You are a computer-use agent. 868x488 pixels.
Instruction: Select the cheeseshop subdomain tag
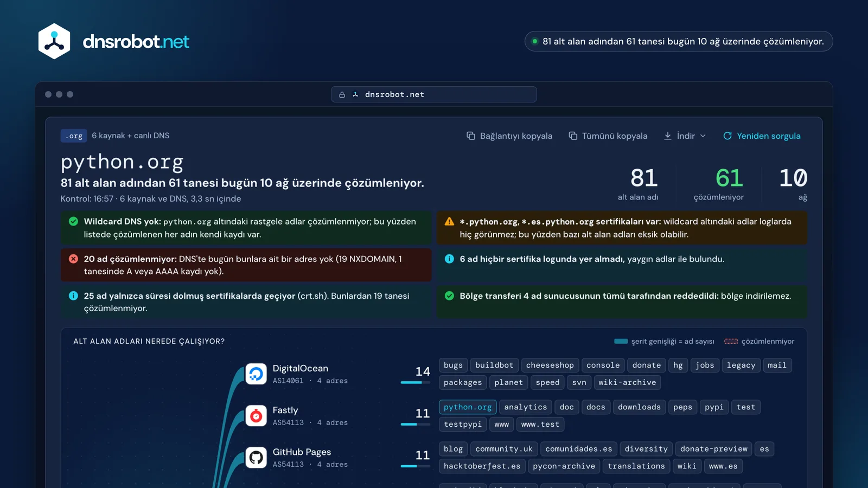coord(550,365)
